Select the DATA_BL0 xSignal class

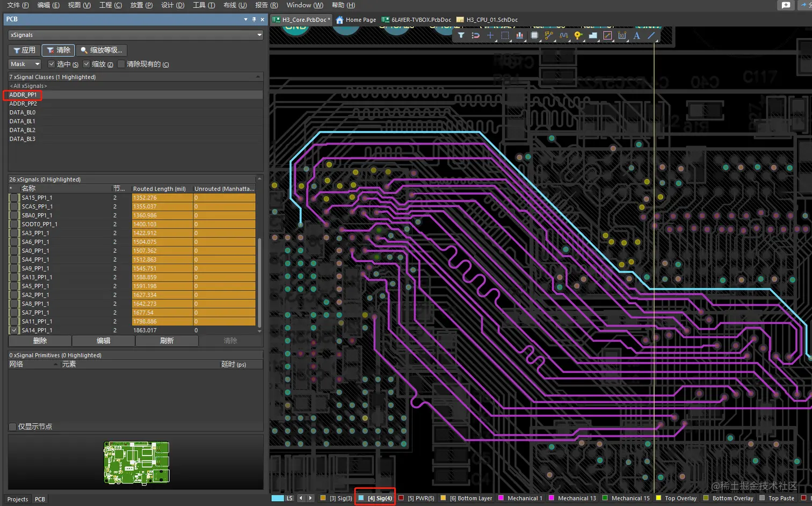22,112
